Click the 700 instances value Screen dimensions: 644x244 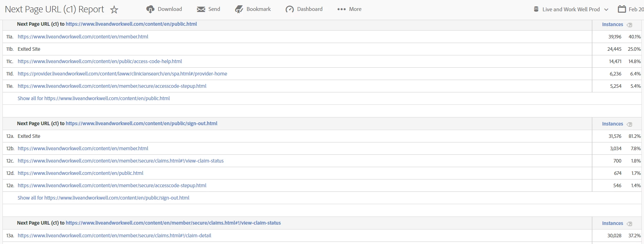pos(617,161)
